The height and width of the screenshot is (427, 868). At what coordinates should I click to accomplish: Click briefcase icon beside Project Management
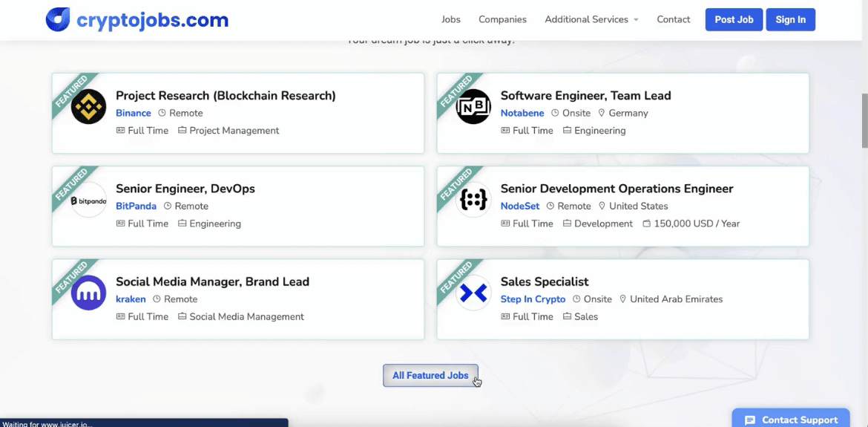(182, 131)
